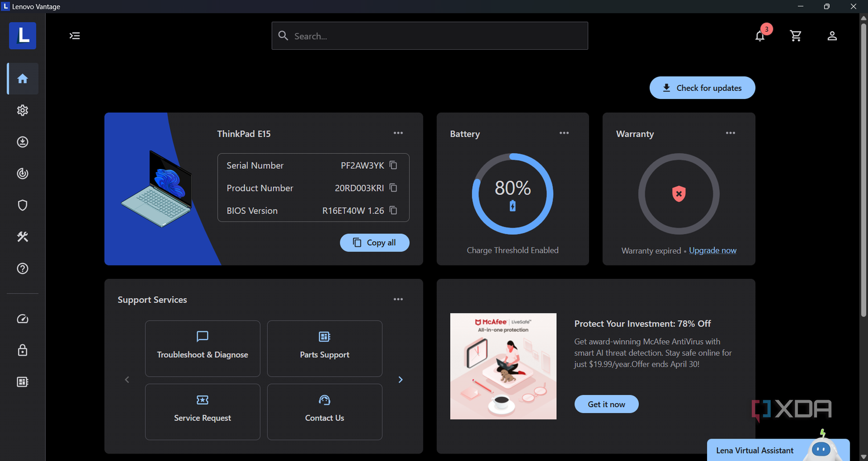Open the Security shield sidebar icon
The image size is (868, 461).
23,205
